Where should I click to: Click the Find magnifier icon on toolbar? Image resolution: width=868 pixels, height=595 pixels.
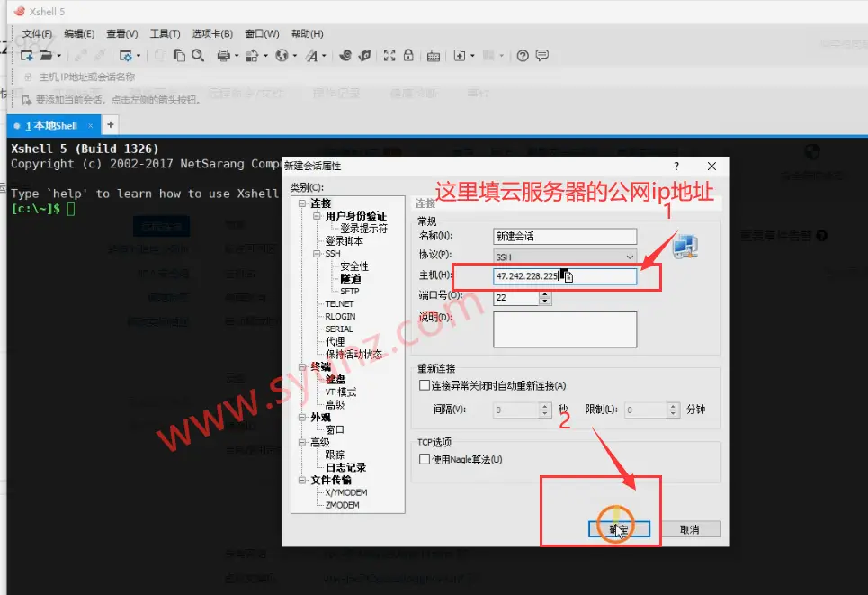click(x=197, y=55)
